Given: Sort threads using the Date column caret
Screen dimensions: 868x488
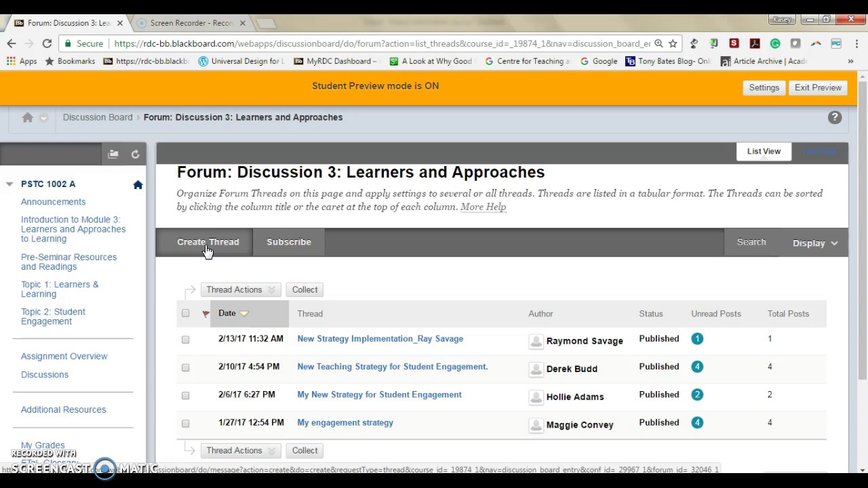Looking at the screenshot, I should 244,314.
